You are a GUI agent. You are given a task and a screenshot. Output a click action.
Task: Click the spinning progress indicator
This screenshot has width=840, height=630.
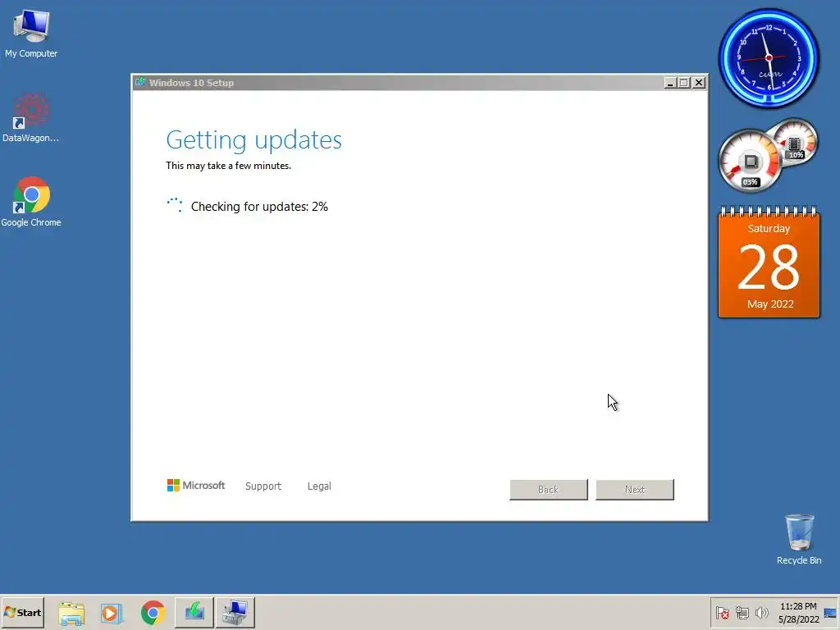175,205
